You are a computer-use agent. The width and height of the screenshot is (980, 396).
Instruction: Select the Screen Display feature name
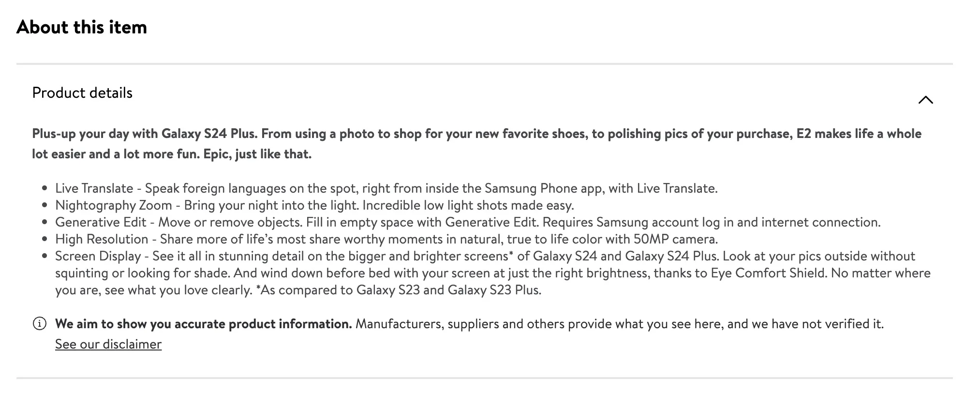point(98,256)
